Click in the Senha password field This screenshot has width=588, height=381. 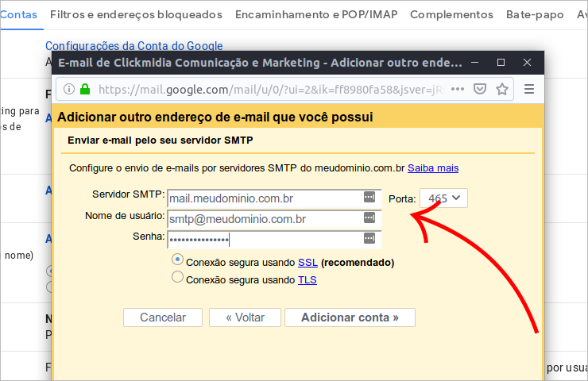tap(274, 240)
